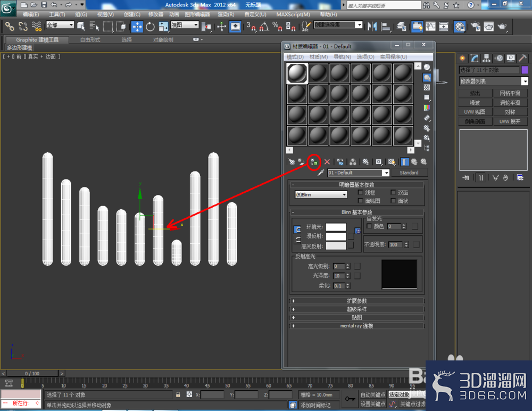The width and height of the screenshot is (532, 411).
Task: Select the first material sample sphere
Action: coord(297,73)
